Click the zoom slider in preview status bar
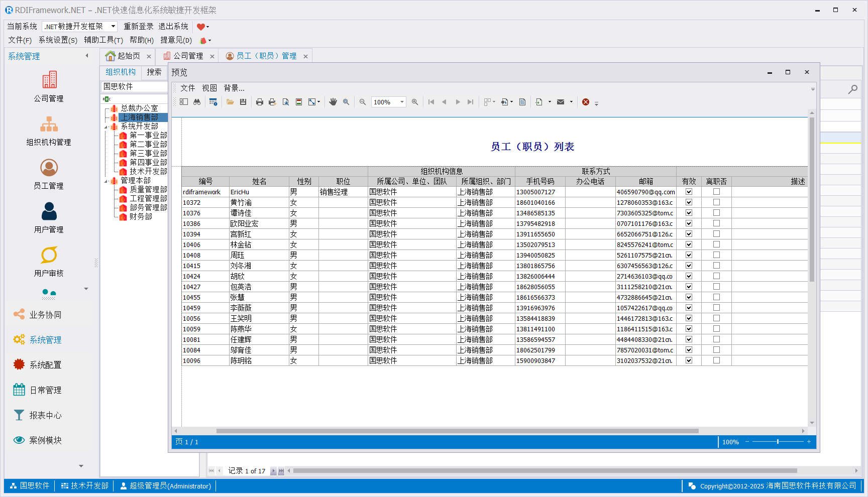 tap(778, 442)
